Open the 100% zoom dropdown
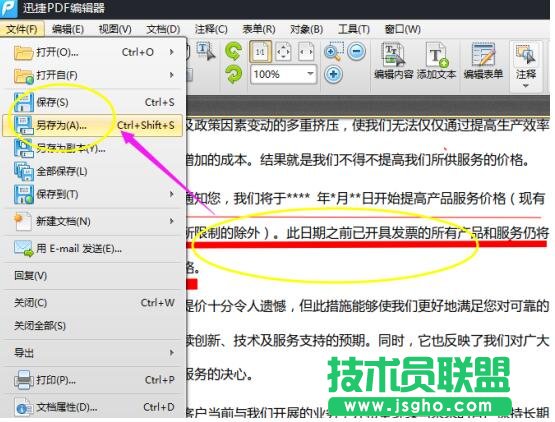Screen dimensions: 555x422 tap(310, 74)
